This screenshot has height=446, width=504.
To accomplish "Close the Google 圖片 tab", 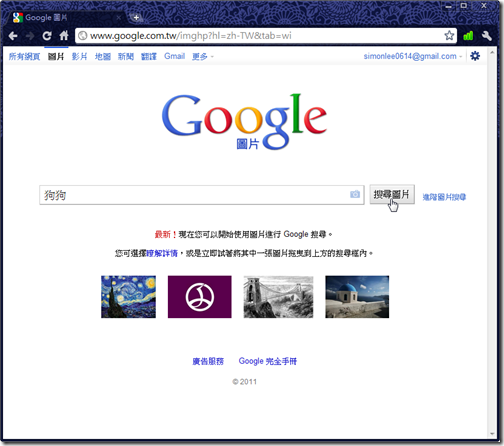I will pyautogui.click(x=119, y=18).
